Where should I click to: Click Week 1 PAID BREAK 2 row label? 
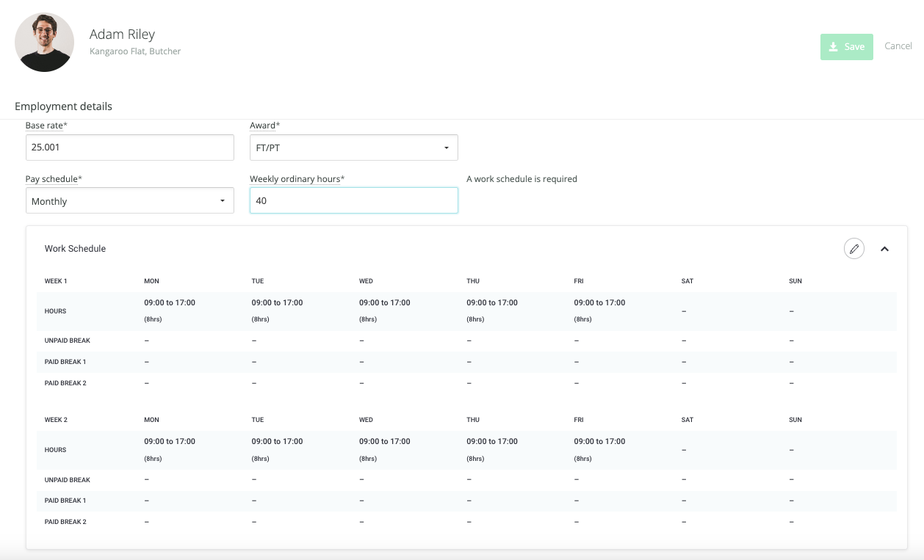tap(65, 383)
